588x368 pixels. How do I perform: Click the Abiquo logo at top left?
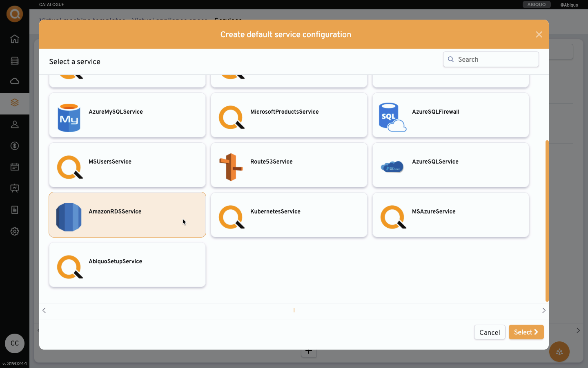(x=15, y=14)
